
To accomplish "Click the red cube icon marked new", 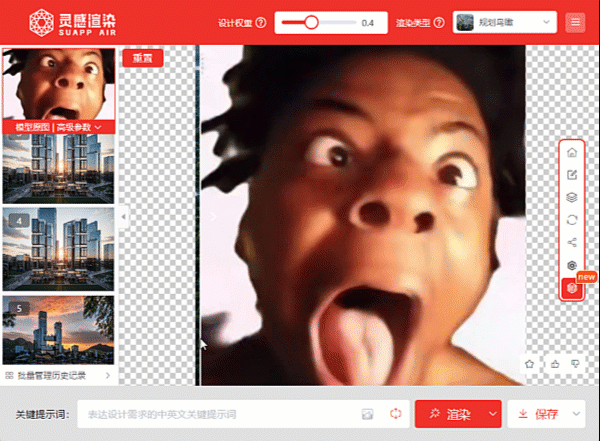I will pos(571,288).
